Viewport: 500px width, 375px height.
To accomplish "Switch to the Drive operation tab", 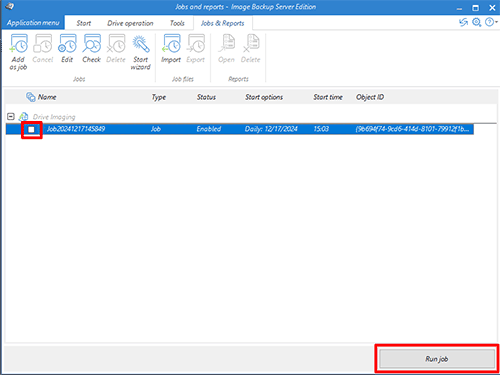I will 130,23.
